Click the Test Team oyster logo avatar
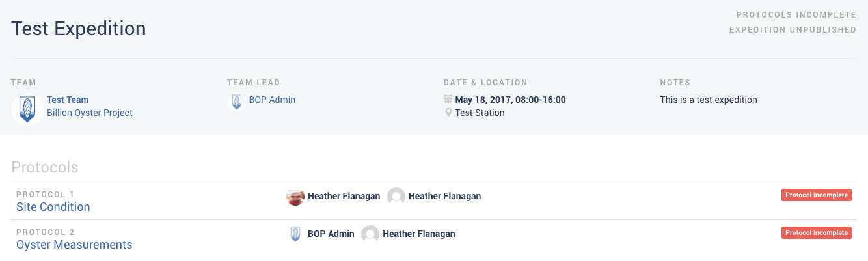868x261 pixels. [x=27, y=109]
